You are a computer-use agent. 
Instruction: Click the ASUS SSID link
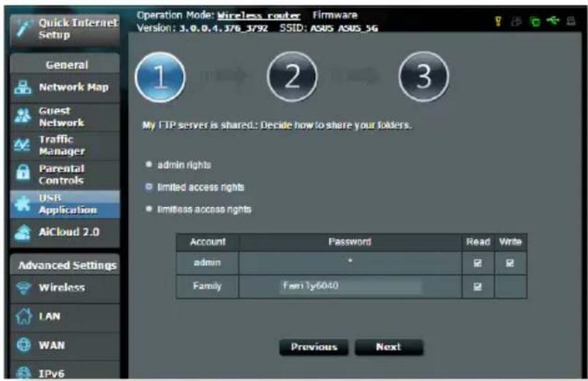coord(322,29)
